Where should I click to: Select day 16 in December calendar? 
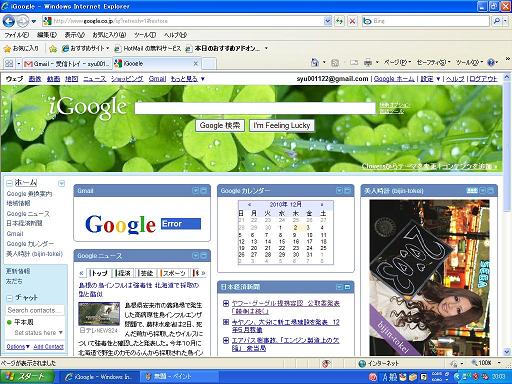coord(296,241)
